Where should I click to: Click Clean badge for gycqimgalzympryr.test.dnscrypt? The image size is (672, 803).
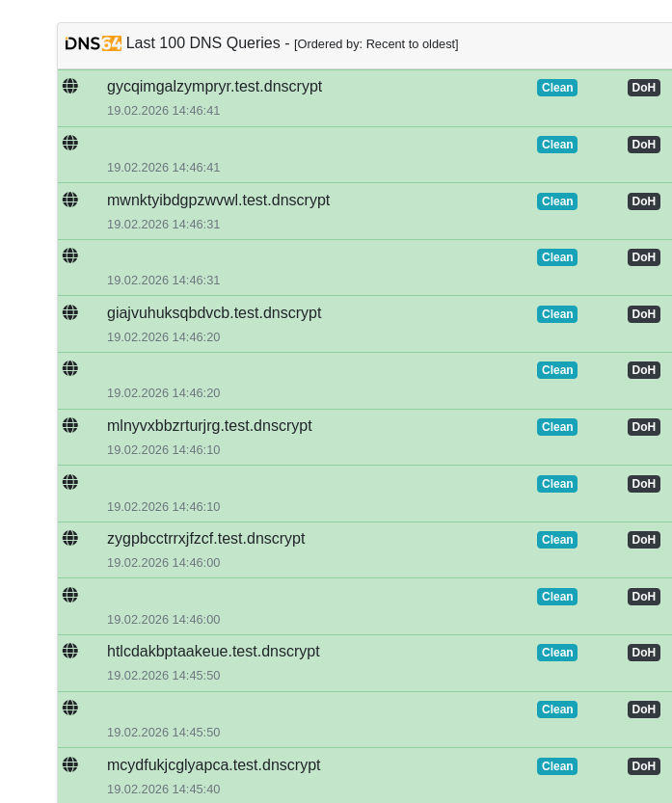coord(556,88)
